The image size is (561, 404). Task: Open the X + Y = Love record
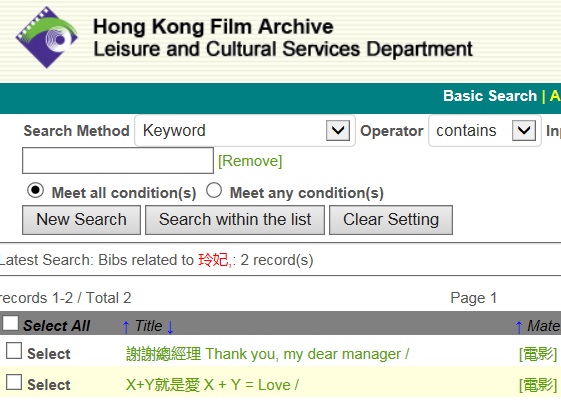[212, 385]
